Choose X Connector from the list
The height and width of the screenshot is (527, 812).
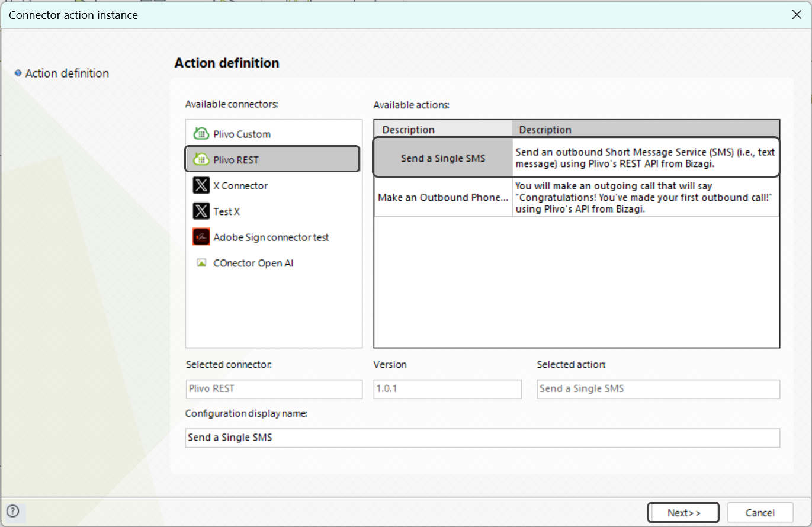tap(272, 185)
